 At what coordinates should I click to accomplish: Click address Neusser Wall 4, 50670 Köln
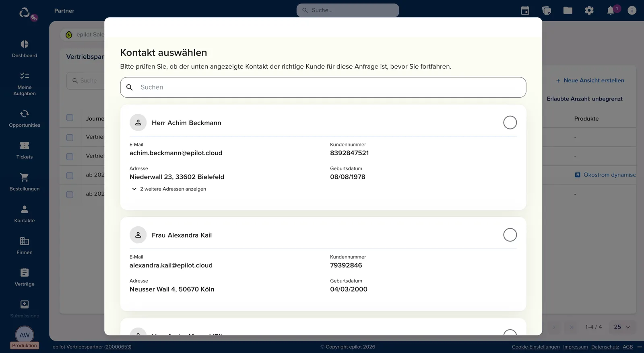tap(172, 289)
